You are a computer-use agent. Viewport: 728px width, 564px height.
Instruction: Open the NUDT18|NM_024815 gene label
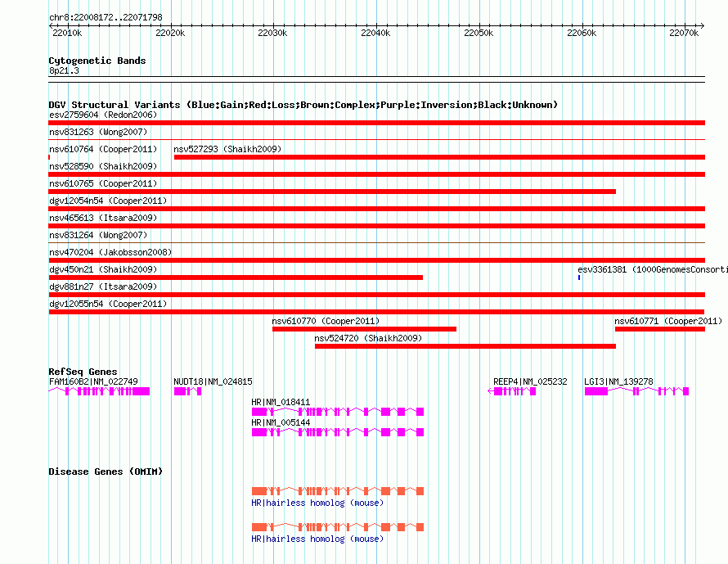[x=213, y=381]
